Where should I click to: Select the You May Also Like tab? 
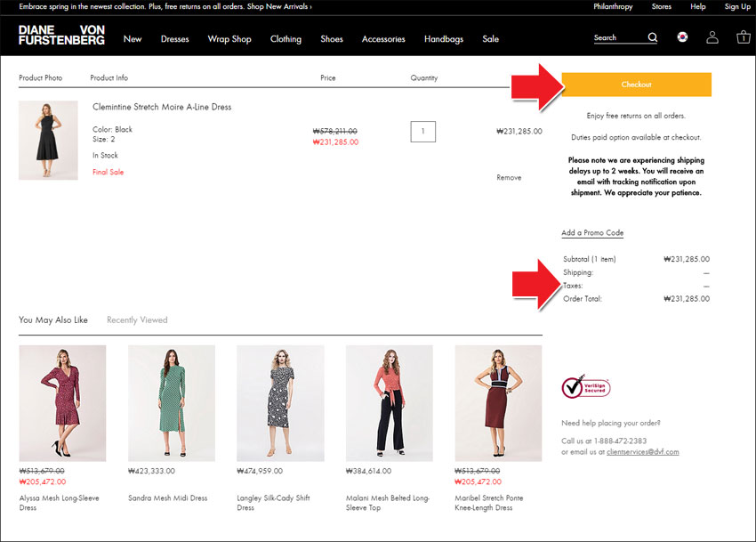point(53,320)
